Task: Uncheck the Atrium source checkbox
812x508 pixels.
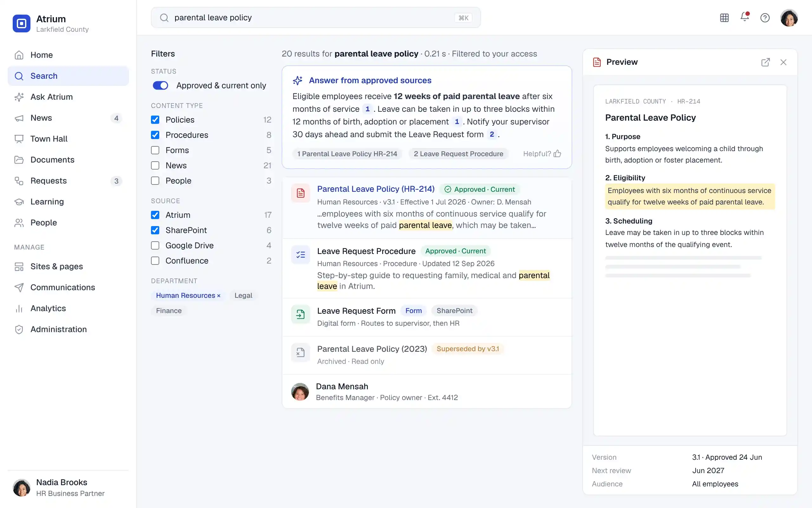Action: (x=155, y=215)
